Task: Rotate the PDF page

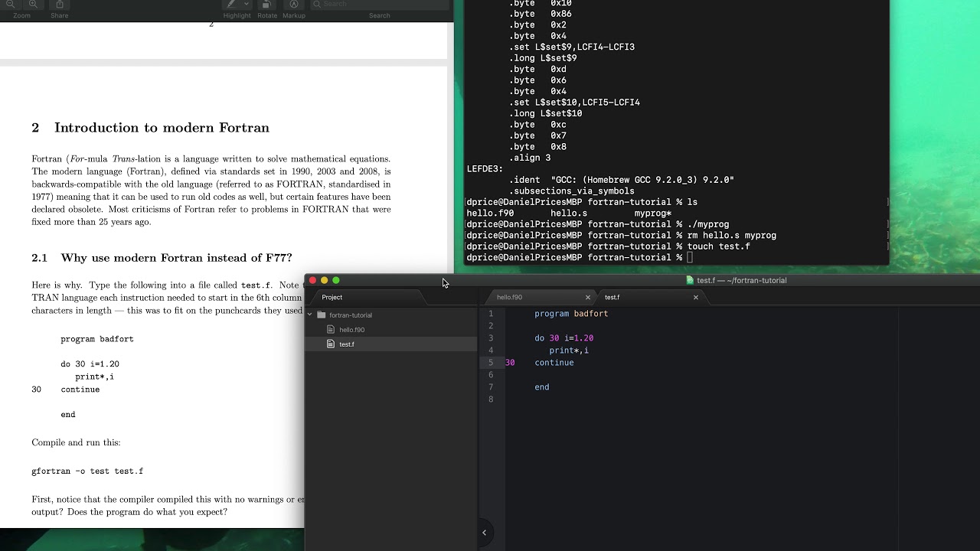Action: (x=267, y=4)
